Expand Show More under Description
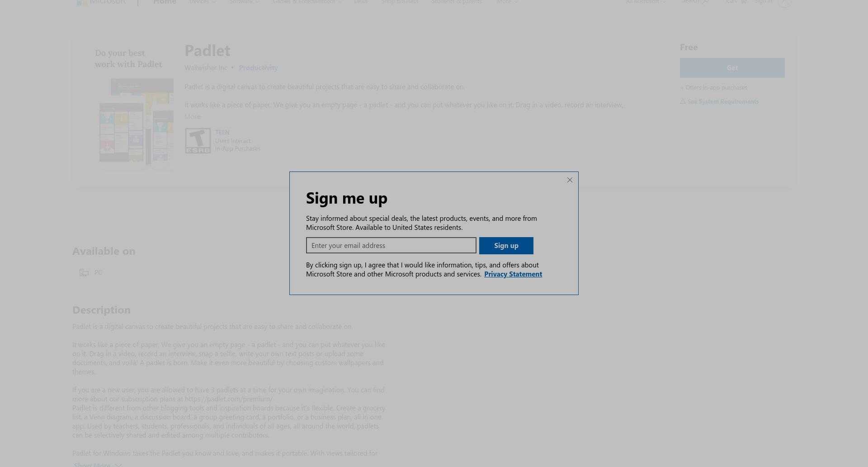This screenshot has height=467, width=868. pyautogui.click(x=98, y=464)
